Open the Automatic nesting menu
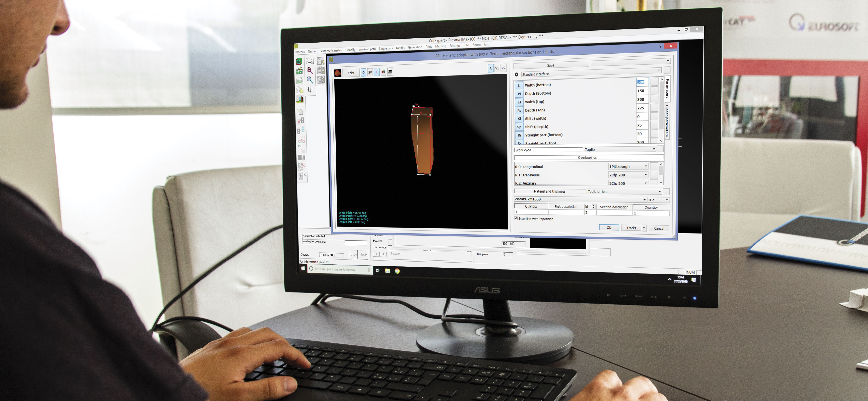 tap(332, 51)
